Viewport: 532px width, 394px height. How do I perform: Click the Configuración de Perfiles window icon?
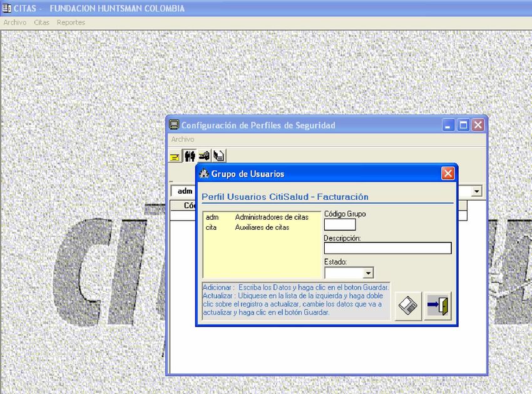click(175, 125)
